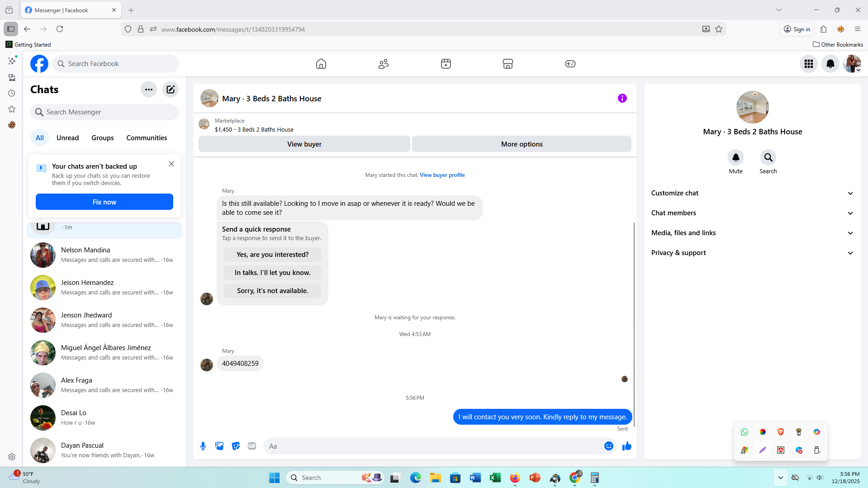Click Fix now backup button
Image resolution: width=868 pixels, height=488 pixels.
(x=104, y=202)
